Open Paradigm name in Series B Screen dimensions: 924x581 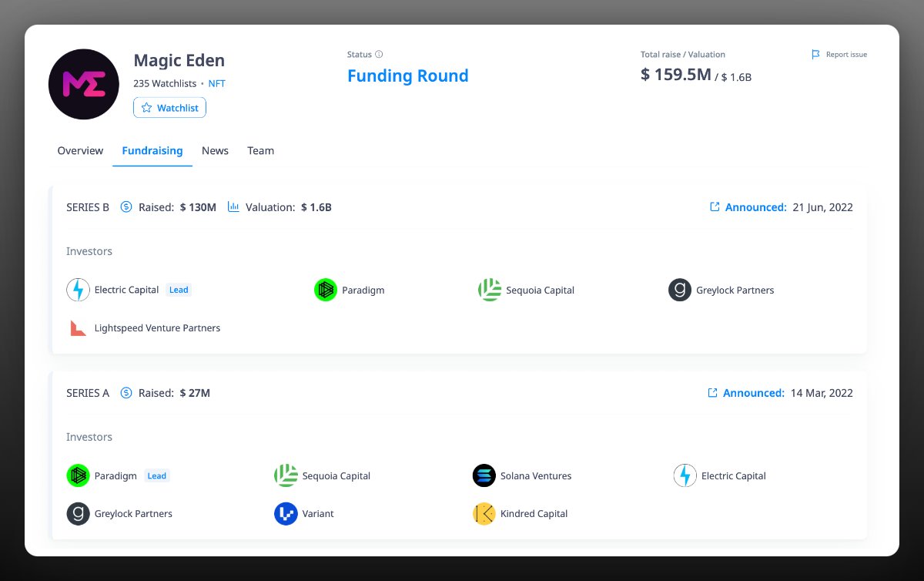[363, 290]
